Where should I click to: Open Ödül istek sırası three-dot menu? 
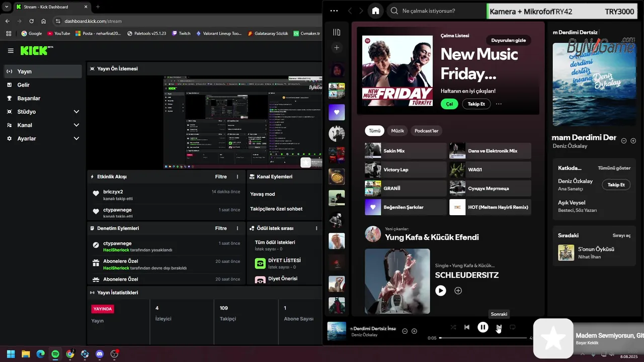pos(316,228)
